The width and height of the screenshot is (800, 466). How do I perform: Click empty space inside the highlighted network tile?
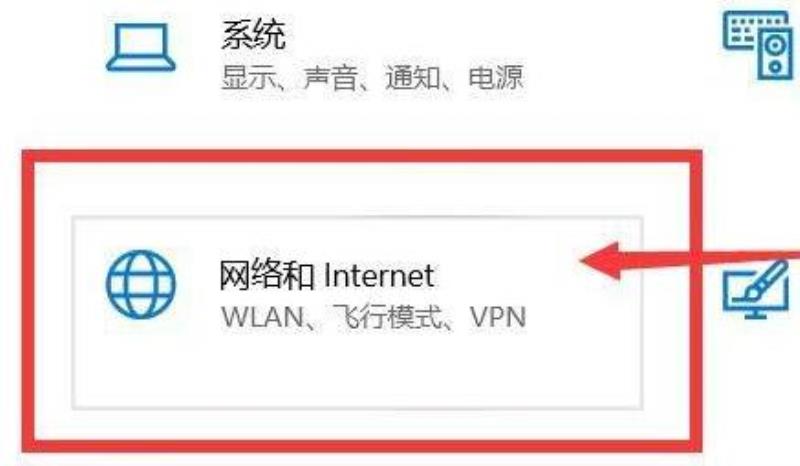(357, 373)
